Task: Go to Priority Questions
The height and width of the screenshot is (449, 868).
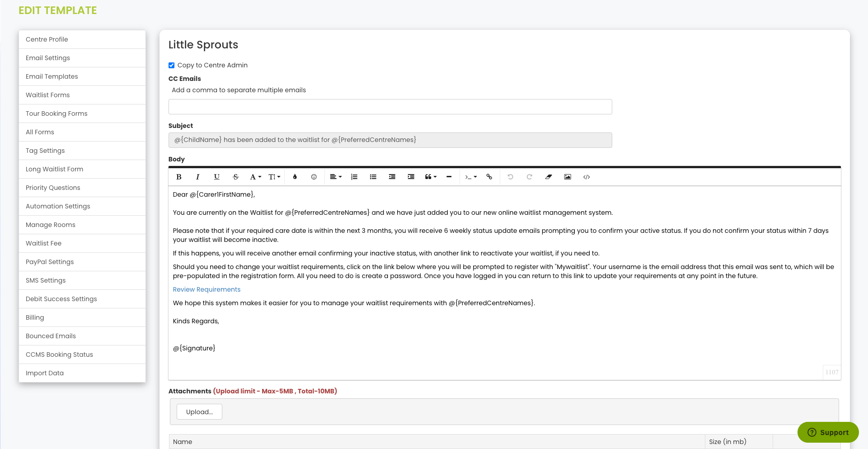Action: coord(82,188)
